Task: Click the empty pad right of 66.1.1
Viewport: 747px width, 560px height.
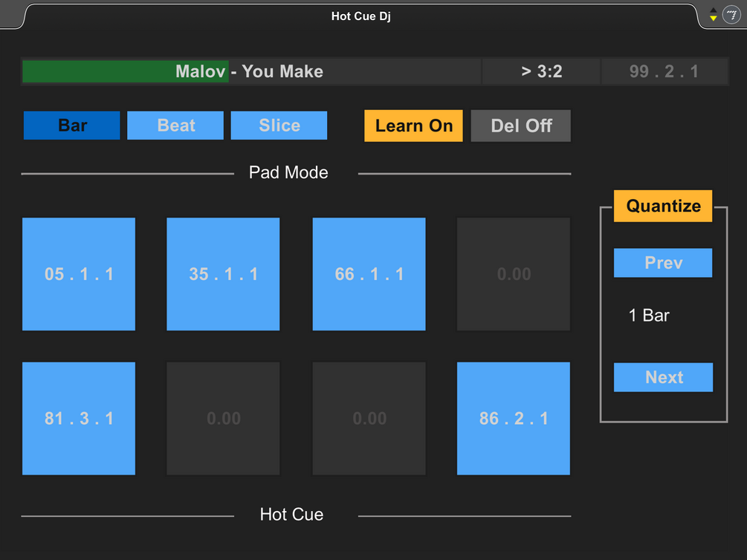Action: (514, 274)
